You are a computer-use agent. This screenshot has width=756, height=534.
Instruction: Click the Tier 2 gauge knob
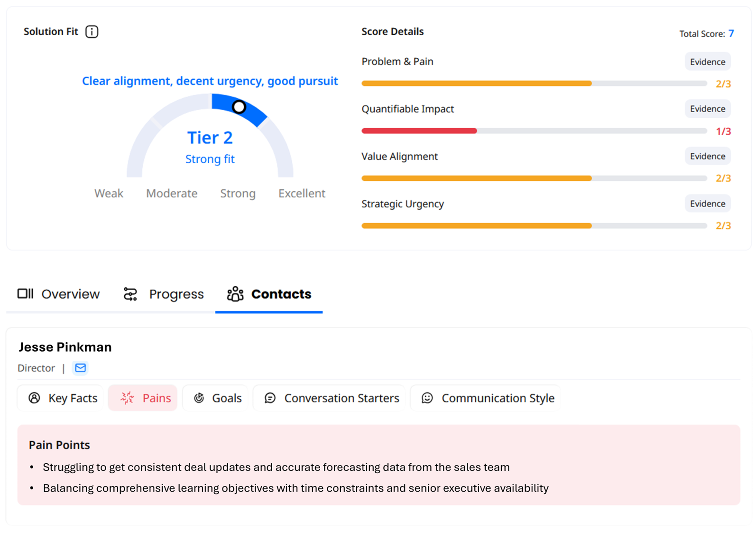[239, 107]
